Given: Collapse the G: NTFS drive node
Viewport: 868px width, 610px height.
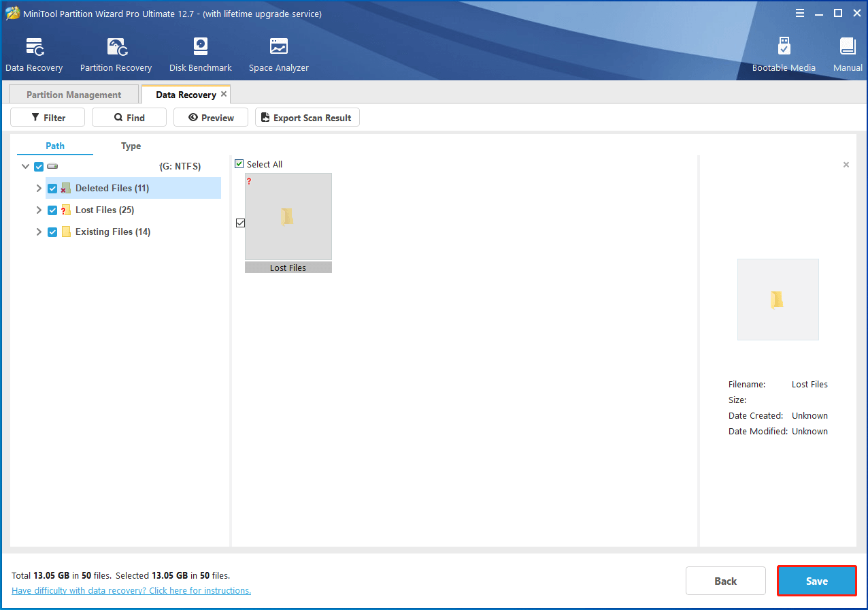Looking at the screenshot, I should [26, 167].
